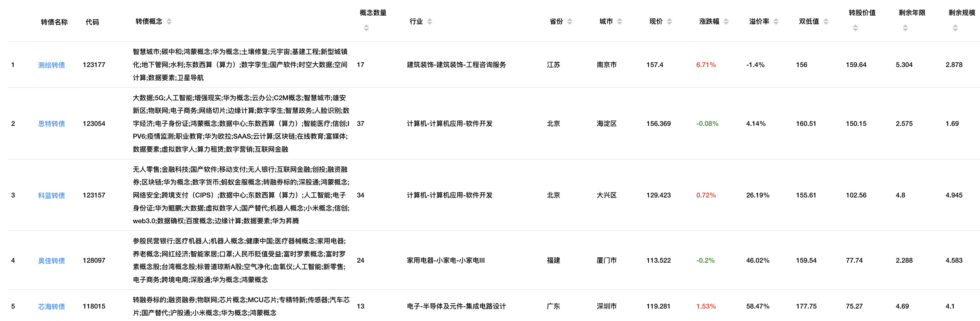Click sort arrows under 转股价值 header
Image resolution: width=980 pixels, height=321 pixels.
pos(855,28)
